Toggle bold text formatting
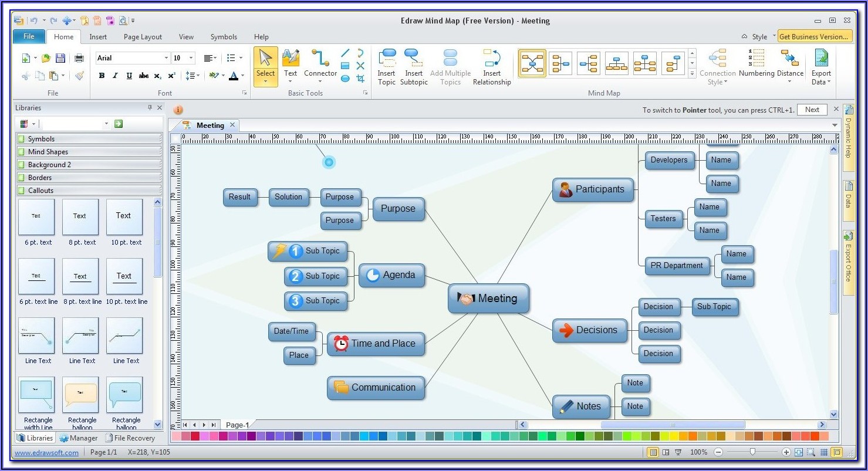868x471 pixels. pyautogui.click(x=102, y=76)
